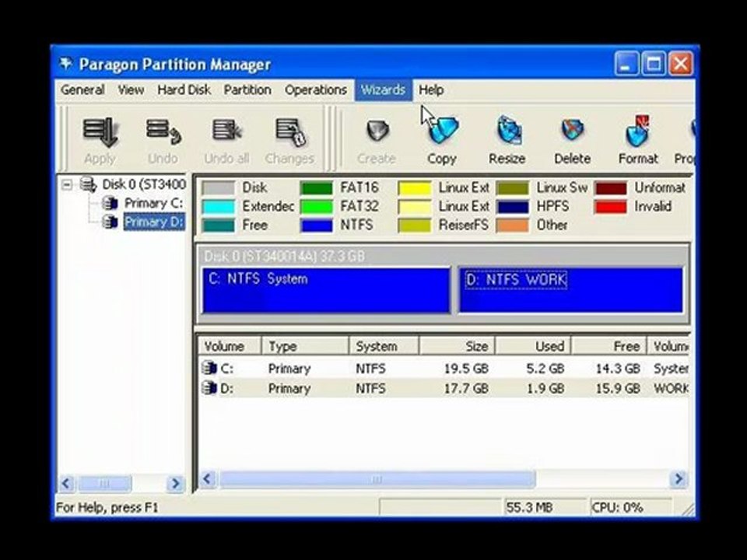747x560 pixels.
Task: Open the Changes list icon
Action: pyautogui.click(x=290, y=132)
